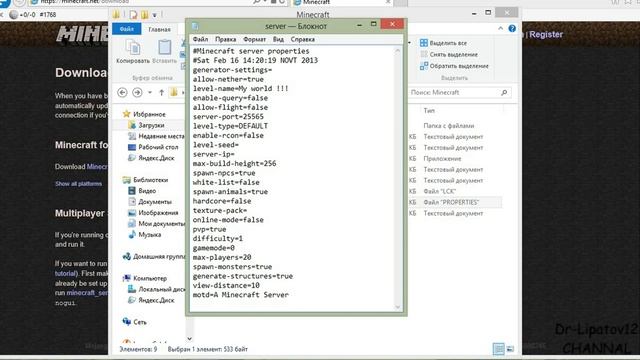640x360 pixels.
Task: Click Notepad scrollbar up arrow
Action: (x=398, y=51)
